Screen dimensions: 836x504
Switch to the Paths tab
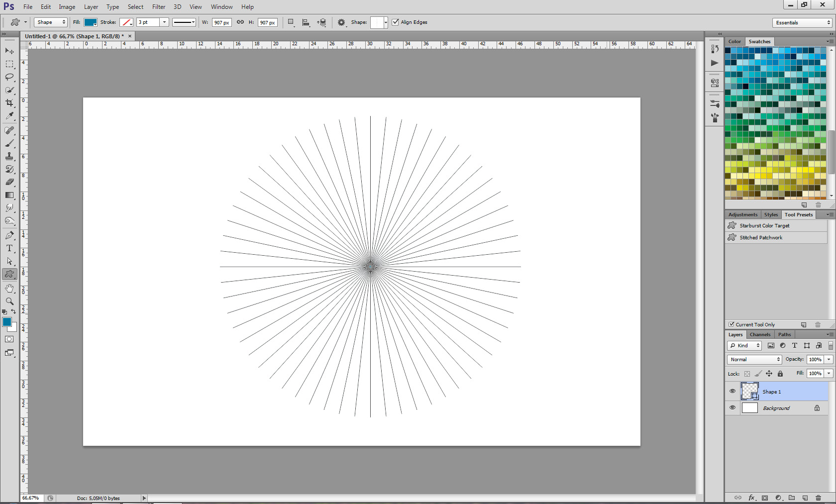[x=785, y=334]
